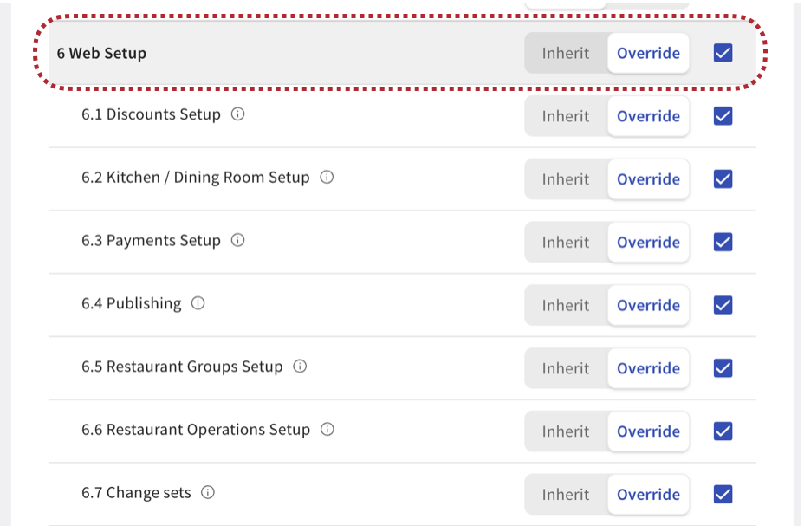Click info icon for Restaurant Groups Setup

coord(300,367)
